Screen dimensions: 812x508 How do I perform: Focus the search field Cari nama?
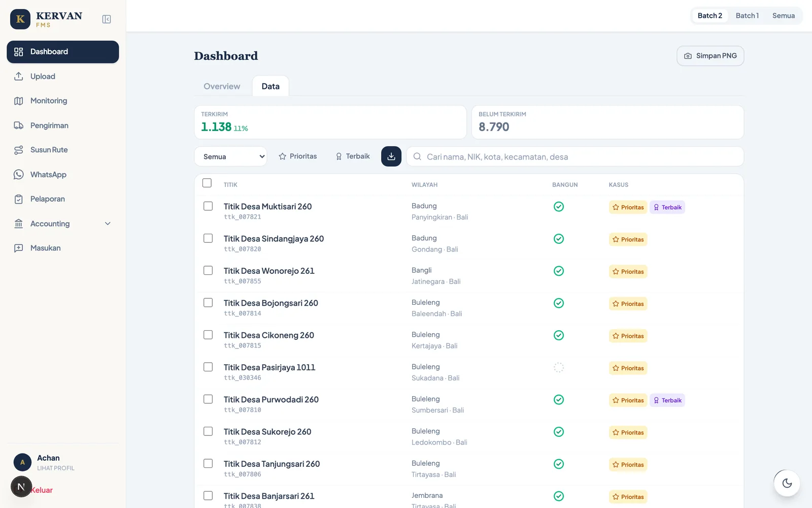click(x=575, y=156)
